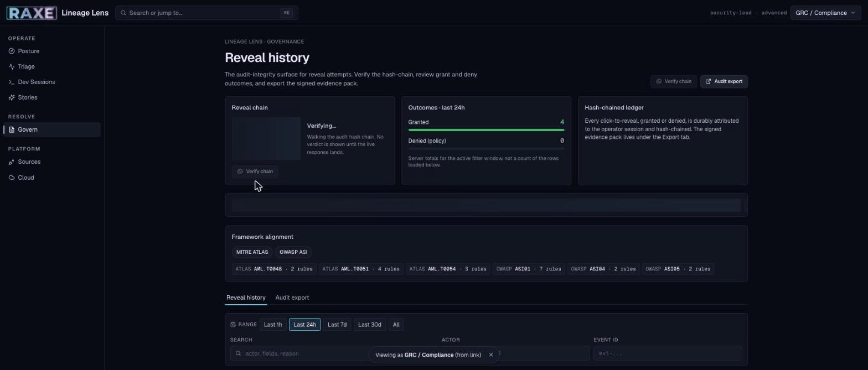Click the Triage pulse icon
Viewport: 868px width, 370px height.
(12, 66)
